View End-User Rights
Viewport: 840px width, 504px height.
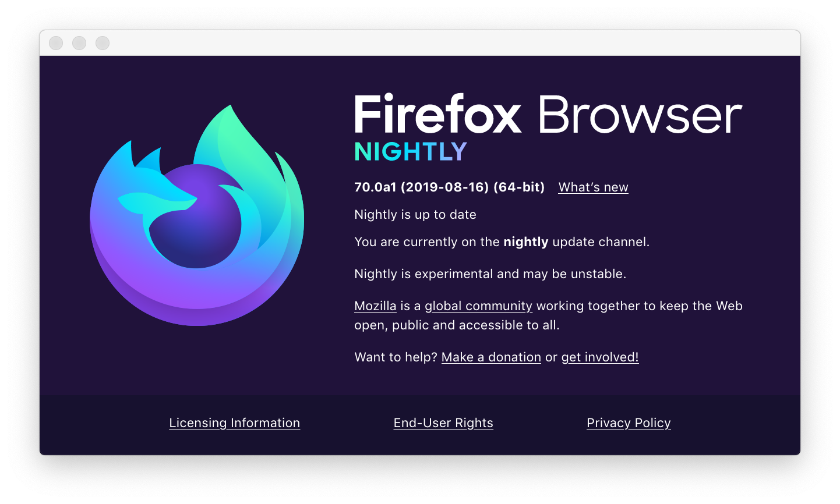(443, 423)
